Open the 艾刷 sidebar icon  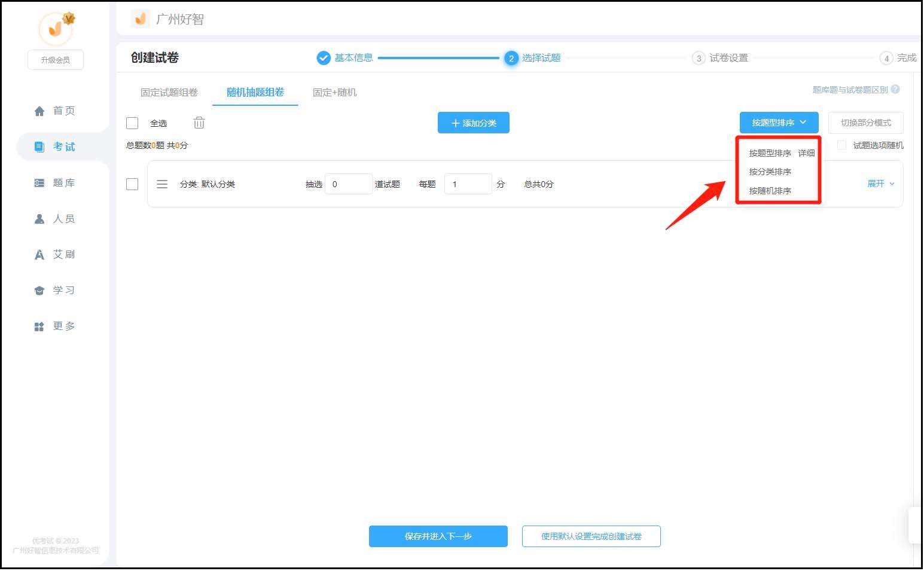pos(39,255)
